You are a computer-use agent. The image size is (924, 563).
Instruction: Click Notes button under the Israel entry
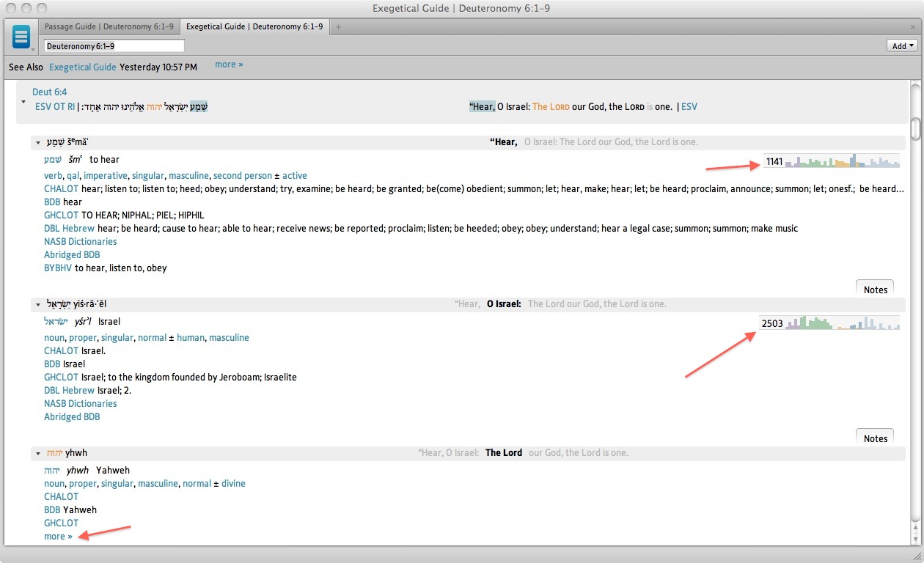875,438
